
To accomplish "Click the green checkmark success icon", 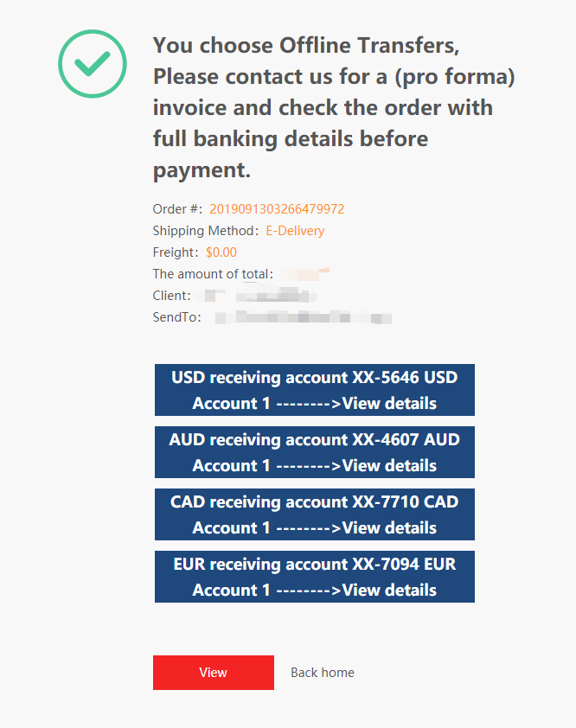I will coord(93,64).
